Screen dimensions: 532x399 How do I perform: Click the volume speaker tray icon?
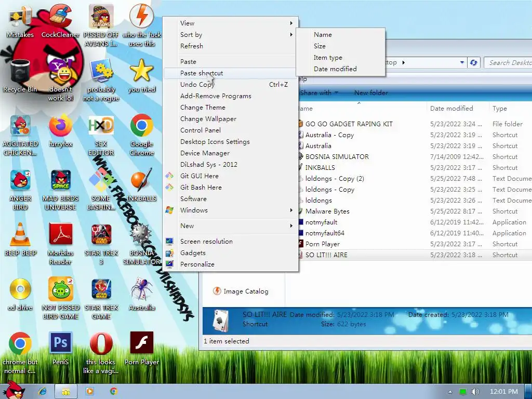tap(475, 392)
